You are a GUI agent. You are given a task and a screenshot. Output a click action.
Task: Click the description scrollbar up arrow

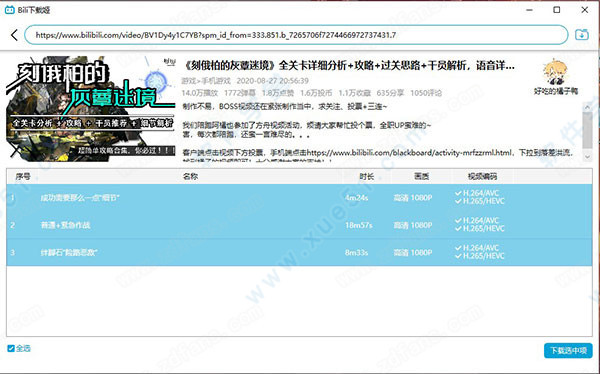coord(587,108)
